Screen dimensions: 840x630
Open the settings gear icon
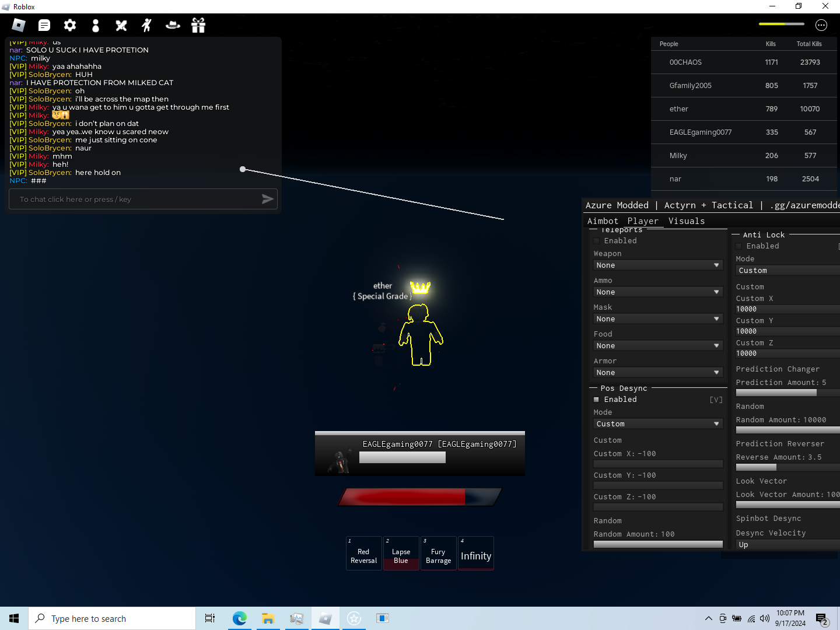point(70,25)
